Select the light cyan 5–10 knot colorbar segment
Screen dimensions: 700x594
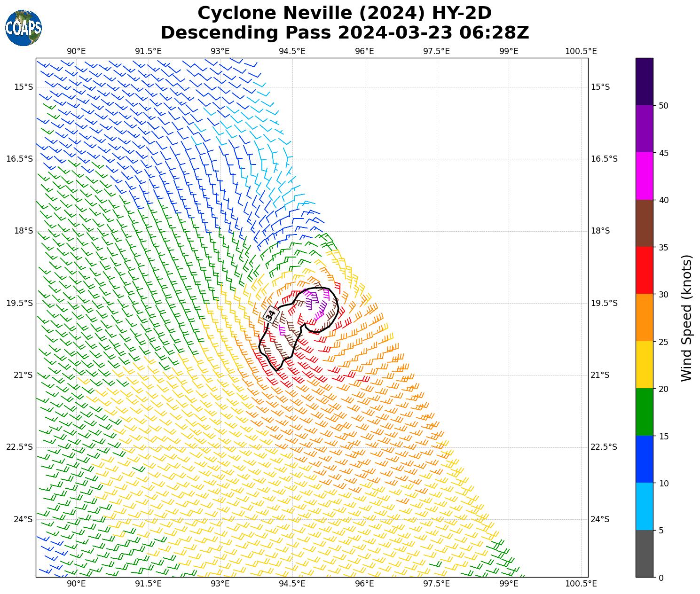(644, 507)
